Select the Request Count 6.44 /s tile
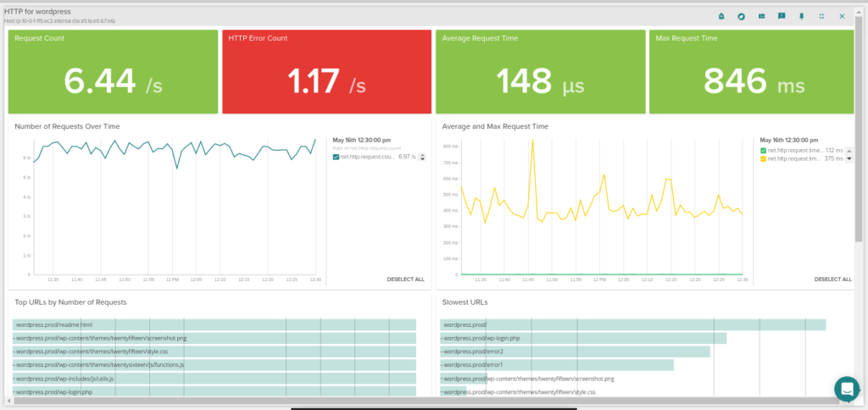 113,72
